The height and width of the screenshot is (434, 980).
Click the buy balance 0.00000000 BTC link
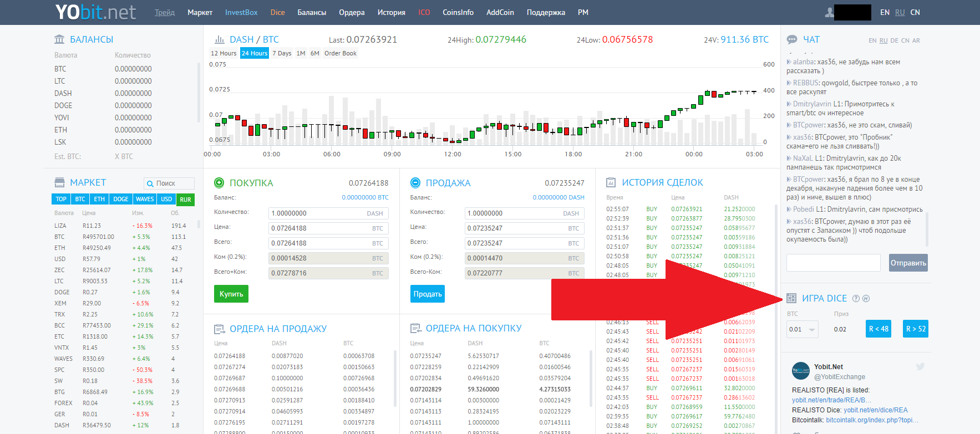(x=365, y=197)
